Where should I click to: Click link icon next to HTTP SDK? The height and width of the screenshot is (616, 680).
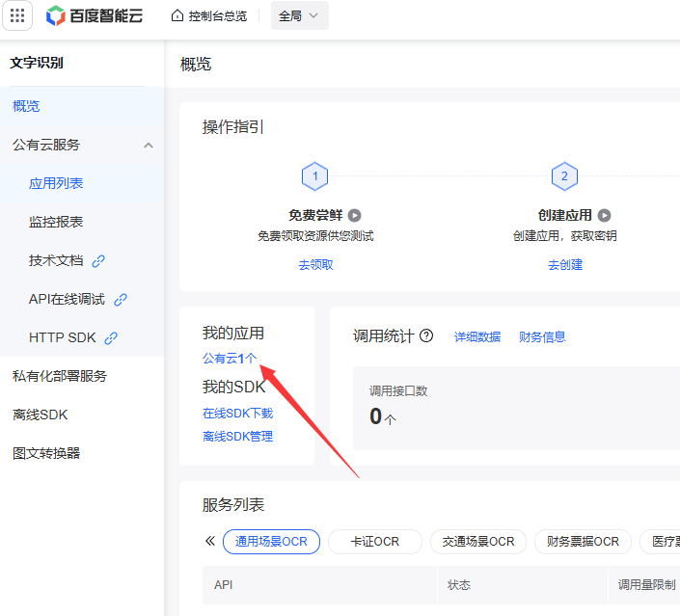(111, 338)
